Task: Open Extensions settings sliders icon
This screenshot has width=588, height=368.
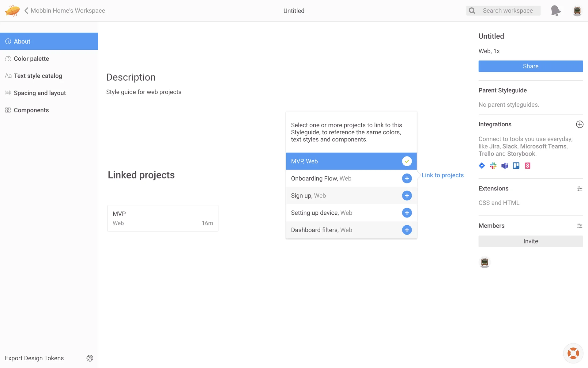Action: (579, 189)
